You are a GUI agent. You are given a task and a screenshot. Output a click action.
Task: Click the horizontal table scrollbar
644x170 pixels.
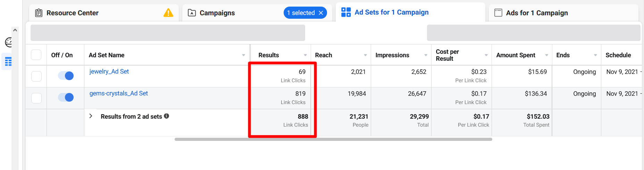click(x=333, y=139)
